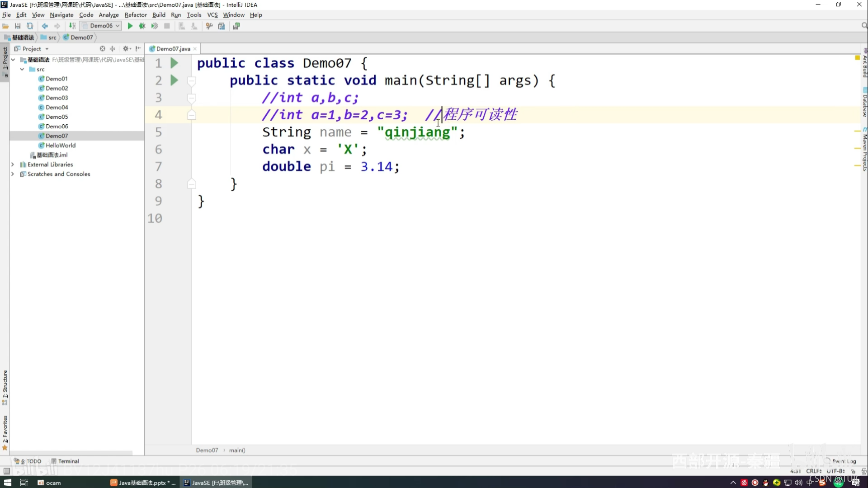Toggle the 7: Structure tool window

tap(5, 387)
